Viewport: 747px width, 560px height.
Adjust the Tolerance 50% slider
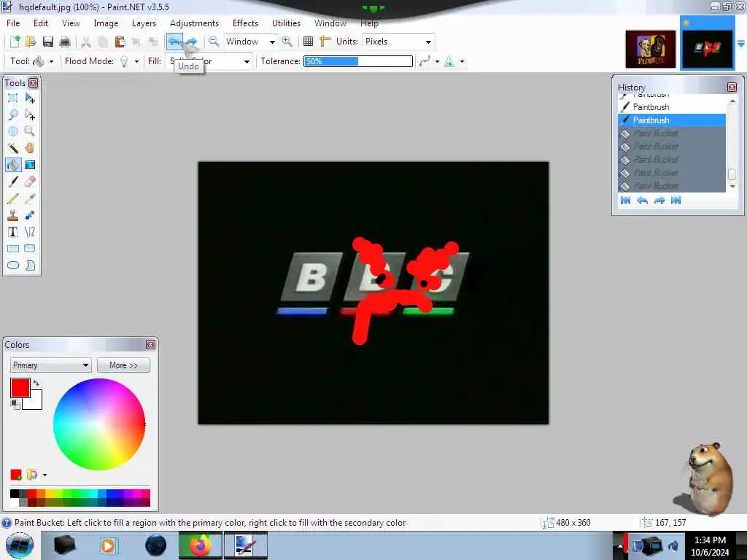pos(358,61)
